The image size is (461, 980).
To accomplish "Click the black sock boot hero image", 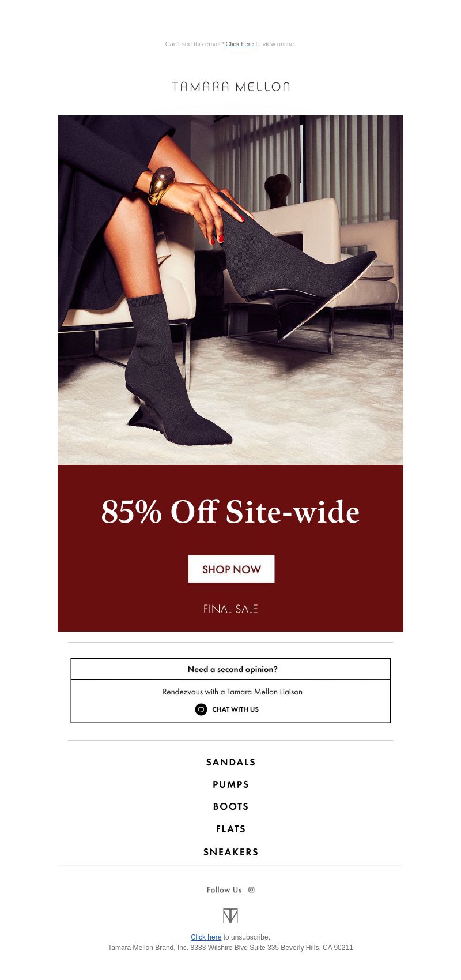I will 231,290.
